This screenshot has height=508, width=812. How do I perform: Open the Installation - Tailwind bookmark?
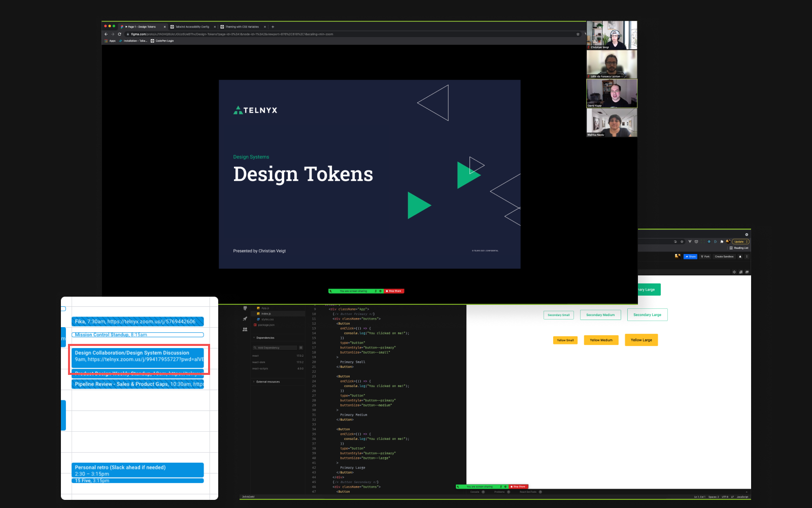pos(133,41)
